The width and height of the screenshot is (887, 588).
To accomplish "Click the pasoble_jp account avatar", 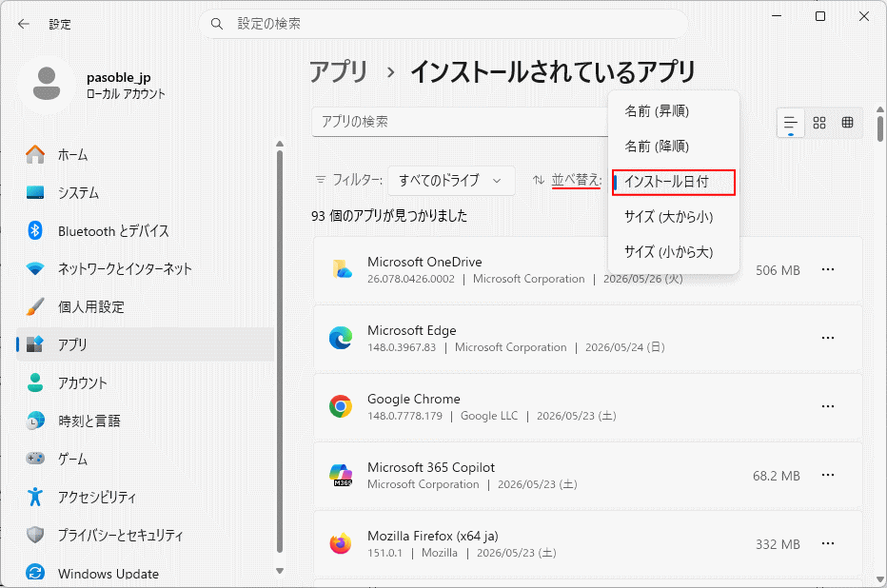I will coord(47,84).
